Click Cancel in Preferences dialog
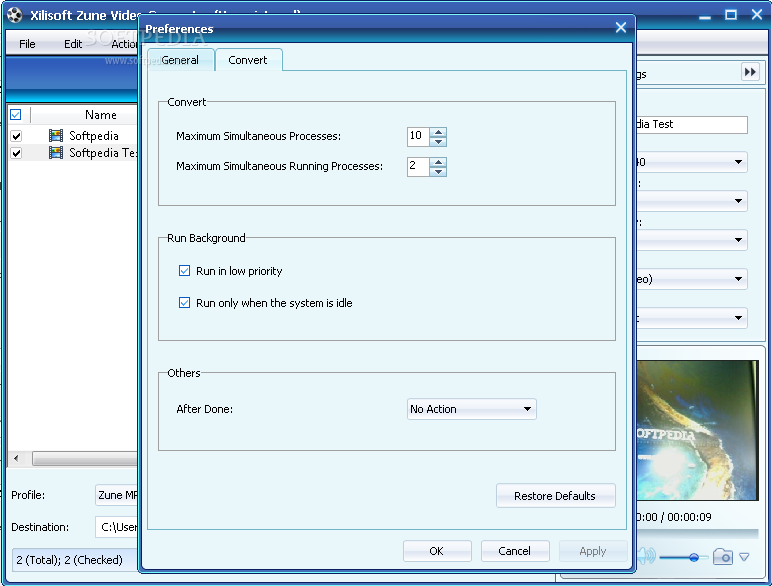 pyautogui.click(x=515, y=551)
